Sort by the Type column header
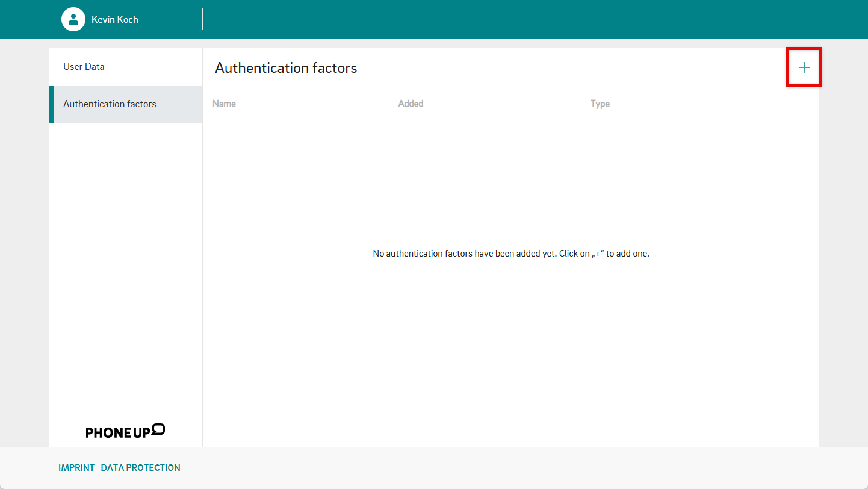Image resolution: width=868 pixels, height=489 pixels. click(x=600, y=104)
